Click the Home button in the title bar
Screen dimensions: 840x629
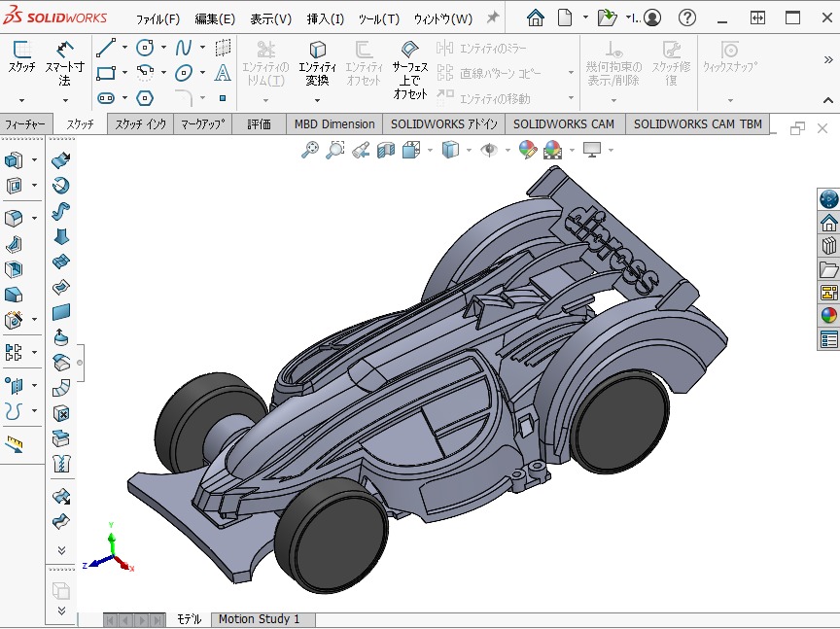pyautogui.click(x=535, y=17)
